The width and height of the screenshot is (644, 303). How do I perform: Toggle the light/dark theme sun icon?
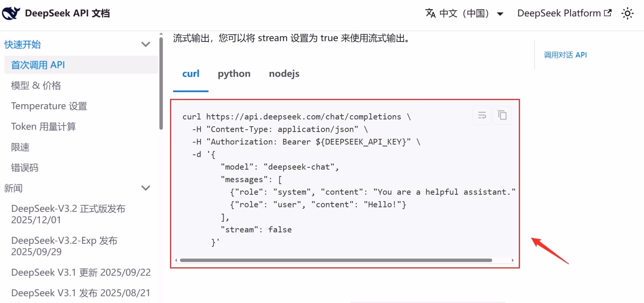tap(628, 13)
